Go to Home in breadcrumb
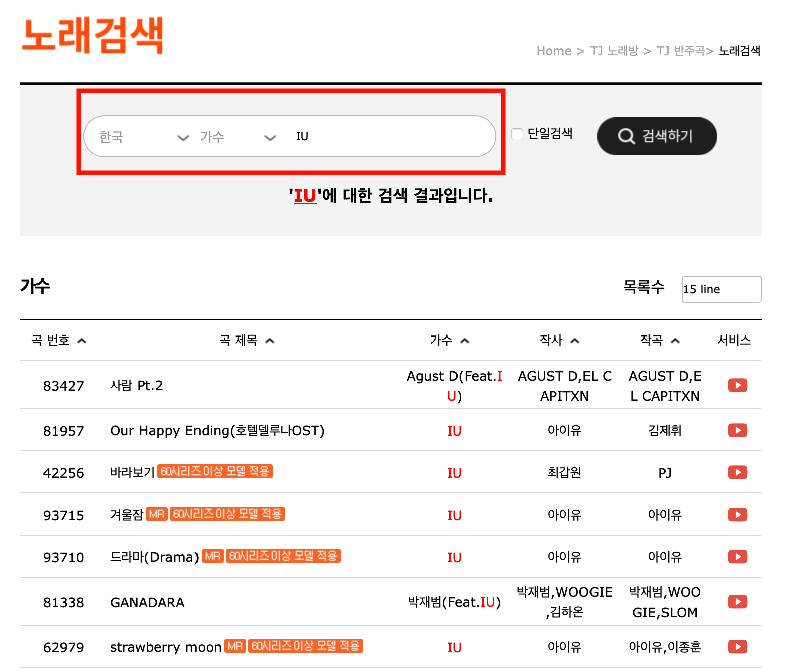Screen dimensions: 787x672 click(x=553, y=51)
